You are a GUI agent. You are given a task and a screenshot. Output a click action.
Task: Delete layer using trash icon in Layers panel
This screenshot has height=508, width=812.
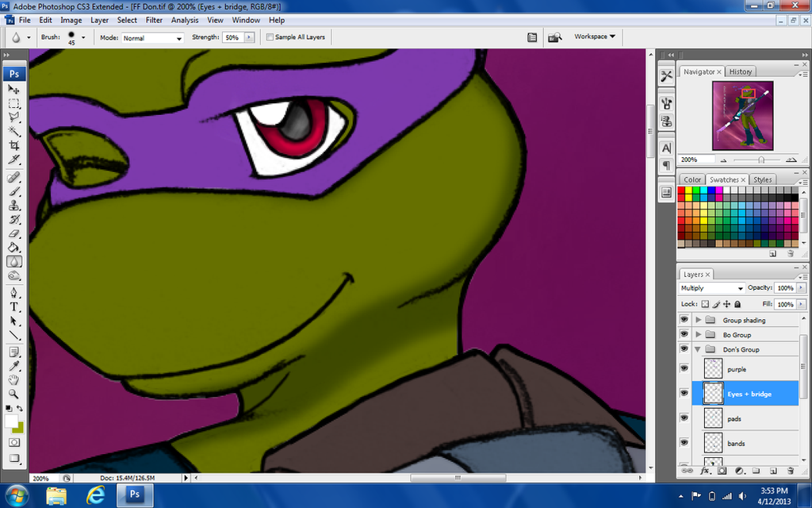[x=791, y=471]
